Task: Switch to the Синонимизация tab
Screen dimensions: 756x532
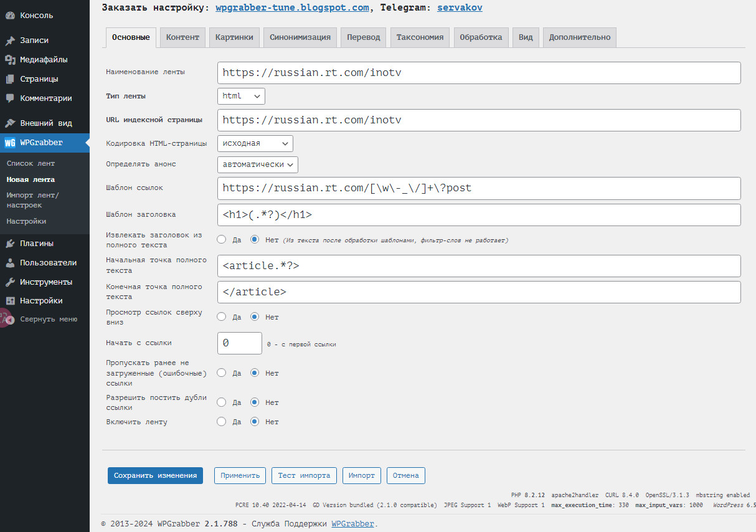Action: click(300, 37)
